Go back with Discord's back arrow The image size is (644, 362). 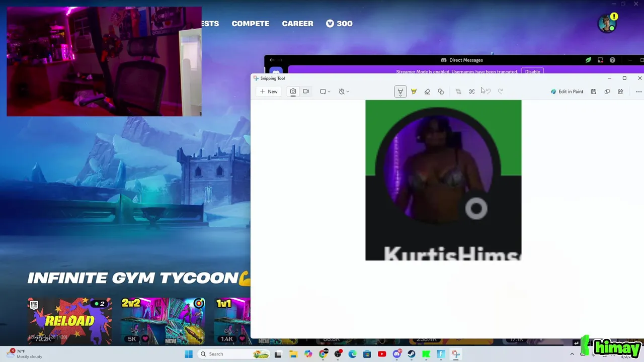pos(272,60)
